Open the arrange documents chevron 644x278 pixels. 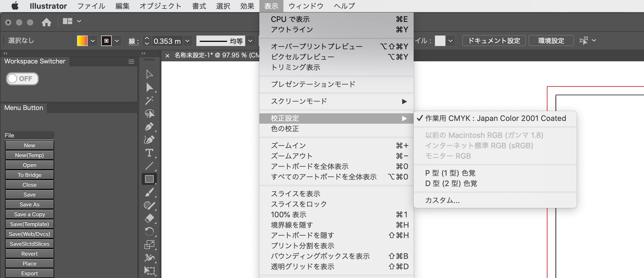coord(79,21)
